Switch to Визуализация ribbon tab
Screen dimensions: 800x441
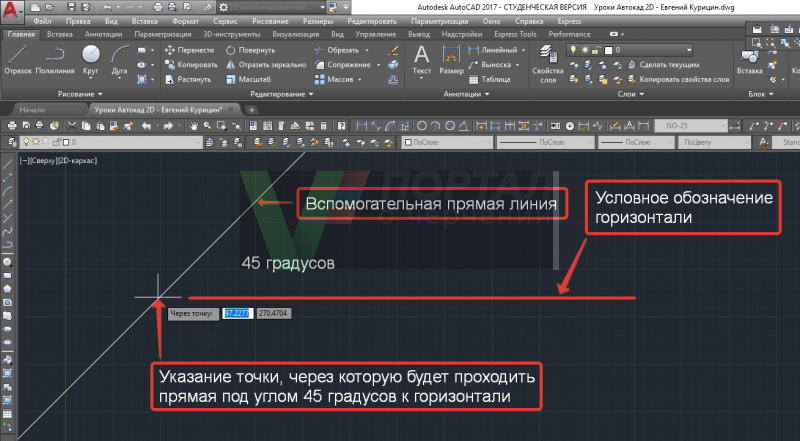click(x=296, y=34)
